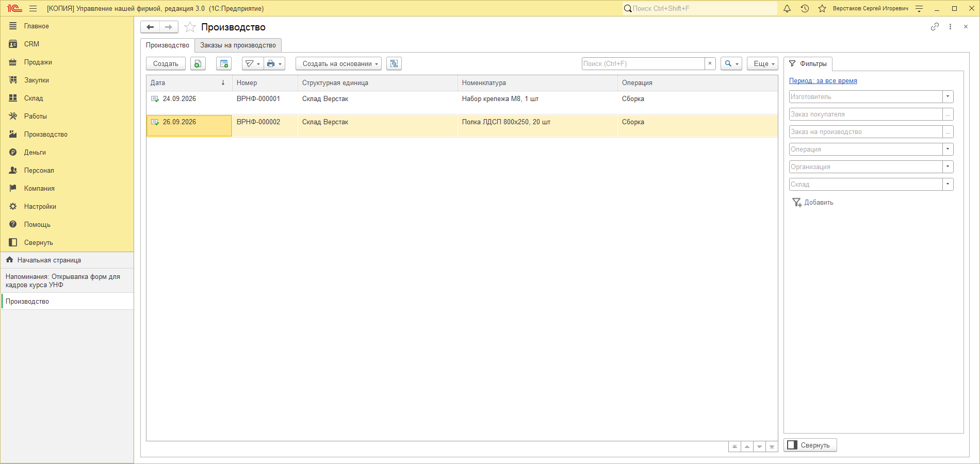This screenshot has width=980, height=464.
Task: Click the Заказ покупателя filter field
Action: tap(866, 114)
